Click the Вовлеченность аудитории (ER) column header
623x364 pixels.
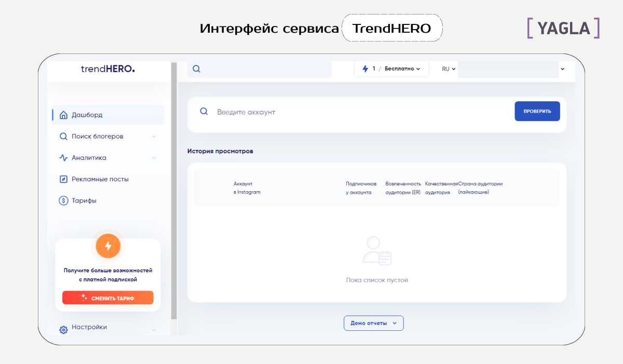[403, 188]
